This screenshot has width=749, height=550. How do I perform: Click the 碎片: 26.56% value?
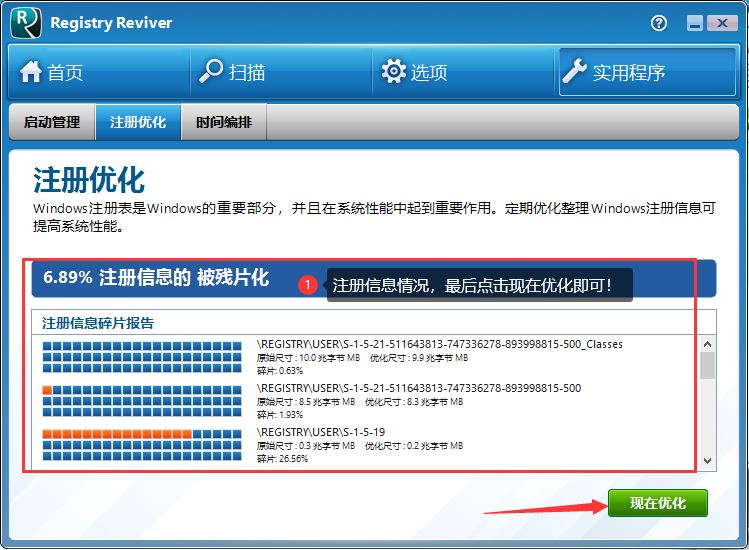tap(282, 459)
